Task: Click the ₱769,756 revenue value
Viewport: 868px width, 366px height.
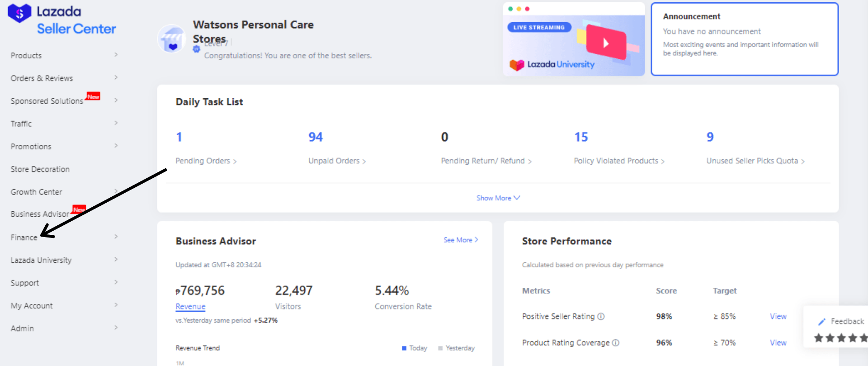Action: point(200,290)
